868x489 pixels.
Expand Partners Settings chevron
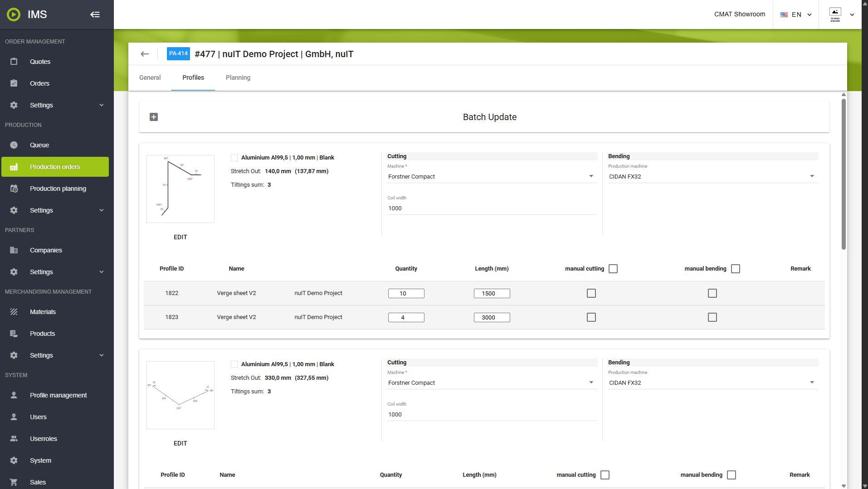coord(102,272)
